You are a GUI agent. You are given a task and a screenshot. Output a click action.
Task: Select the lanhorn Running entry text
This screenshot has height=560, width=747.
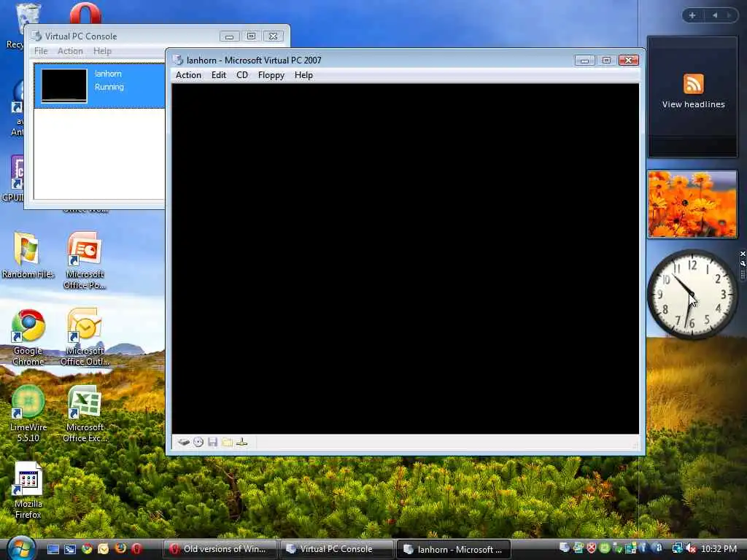pyautogui.click(x=109, y=80)
